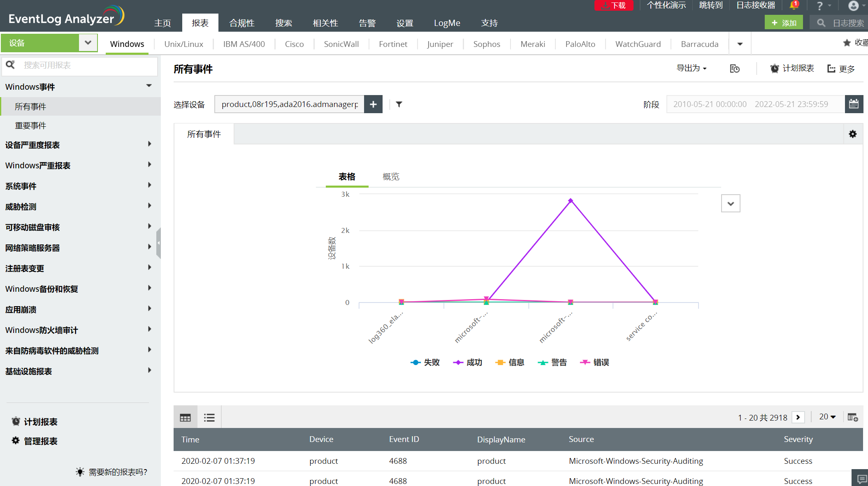Open the notification bell icon
The image size is (868, 486).
pos(793,6)
